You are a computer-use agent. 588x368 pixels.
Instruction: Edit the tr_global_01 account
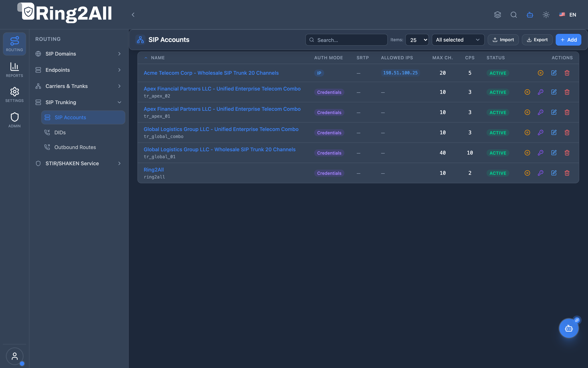click(x=554, y=153)
